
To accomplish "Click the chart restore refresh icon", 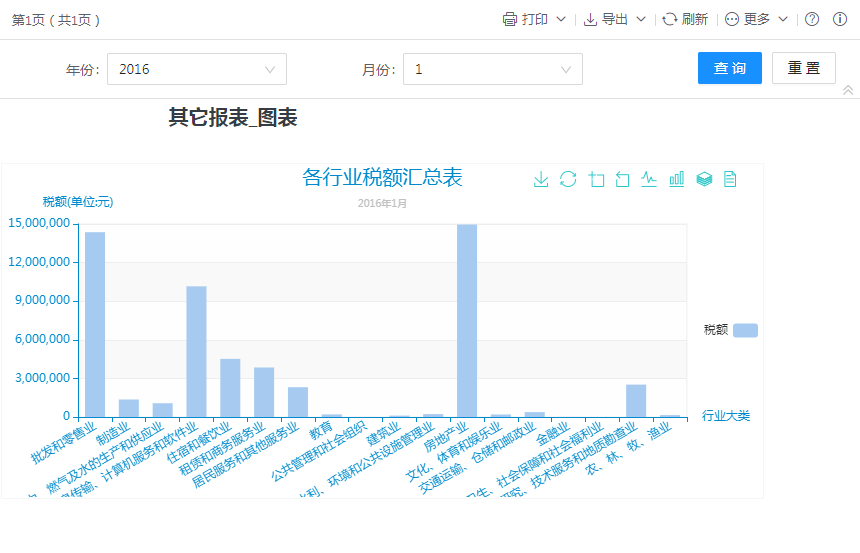I will pos(568,179).
